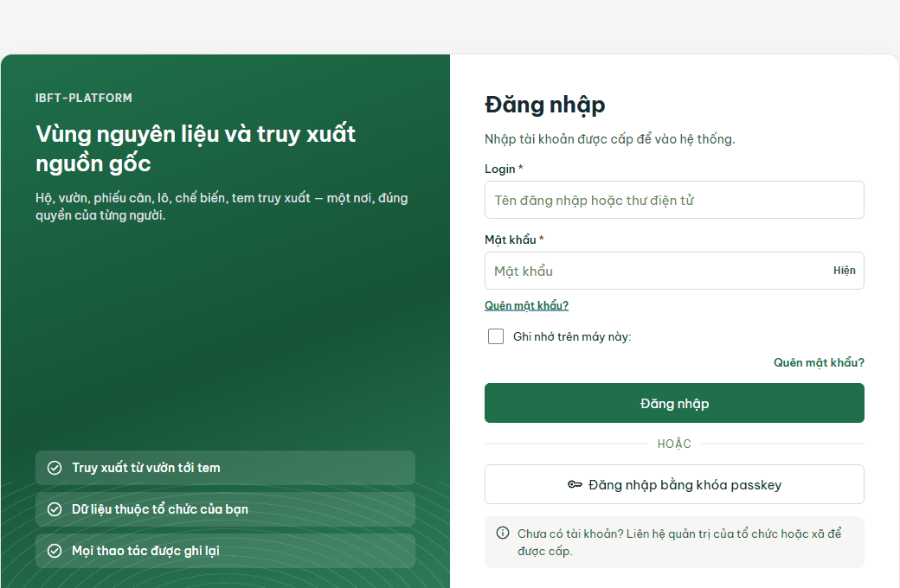The width and height of the screenshot is (900, 588).
Task: Click the description starting with Hộ, vườn, phiếu cân
Action: pos(222,207)
